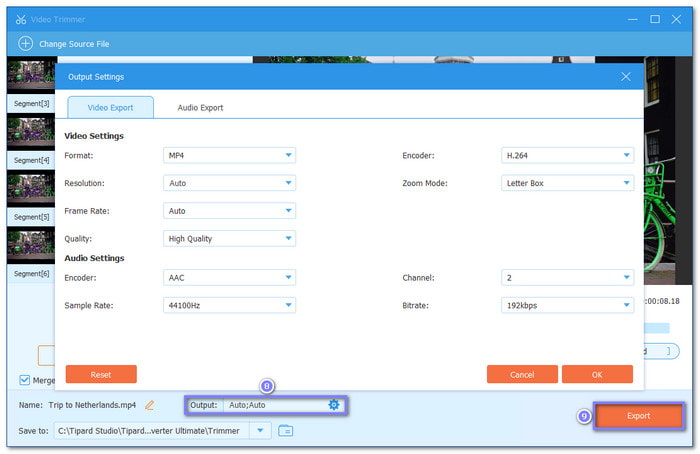700x454 pixels.
Task: Expand the Format dropdown showing MP4
Action: tap(229, 155)
